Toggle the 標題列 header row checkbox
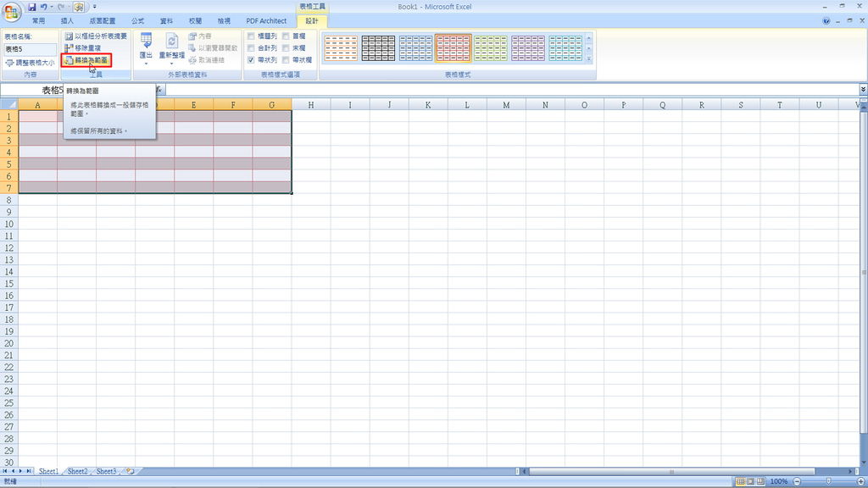 [x=251, y=36]
